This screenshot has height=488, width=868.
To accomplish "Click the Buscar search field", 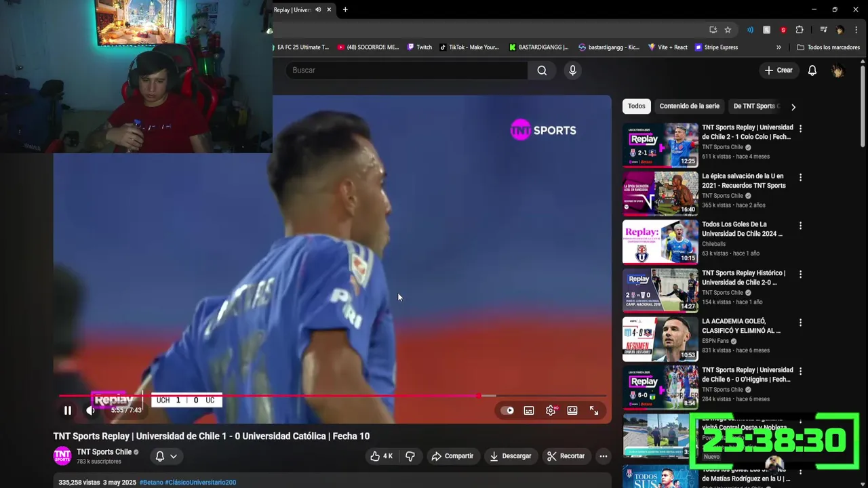I will (407, 70).
